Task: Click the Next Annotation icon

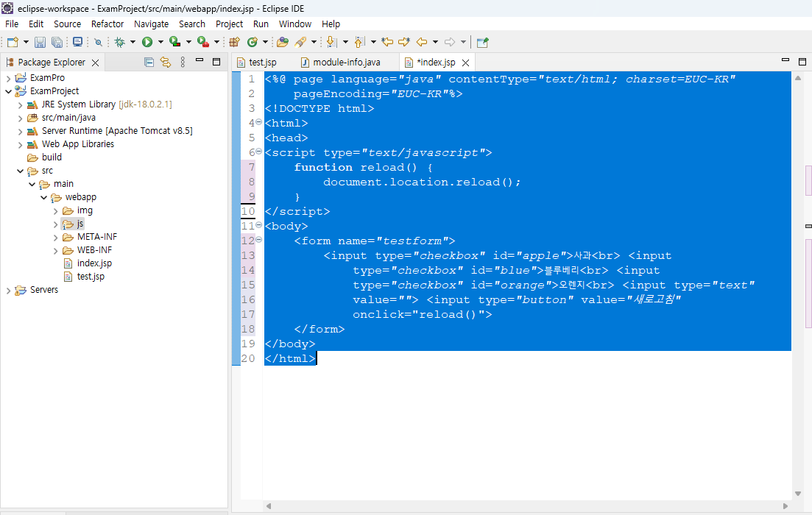Action: coord(332,42)
